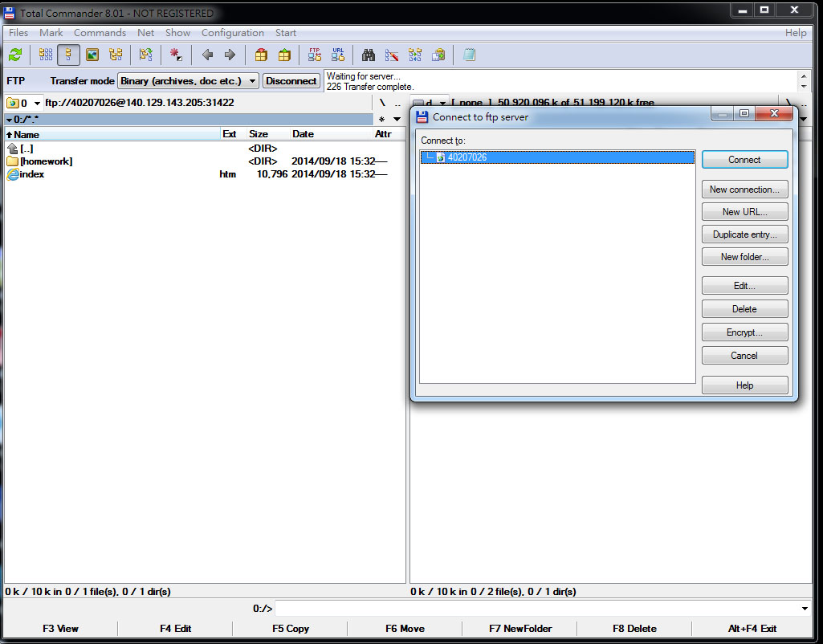Click the homework folder icon
Image resolution: width=823 pixels, height=644 pixels.
13,161
